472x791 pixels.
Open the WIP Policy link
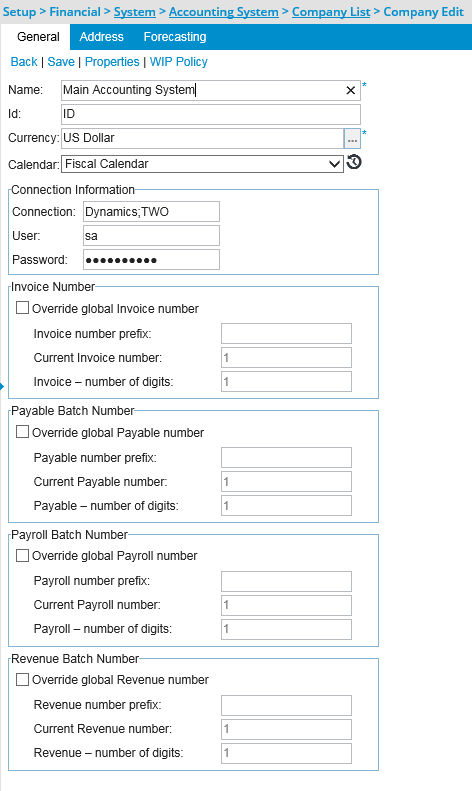(179, 62)
